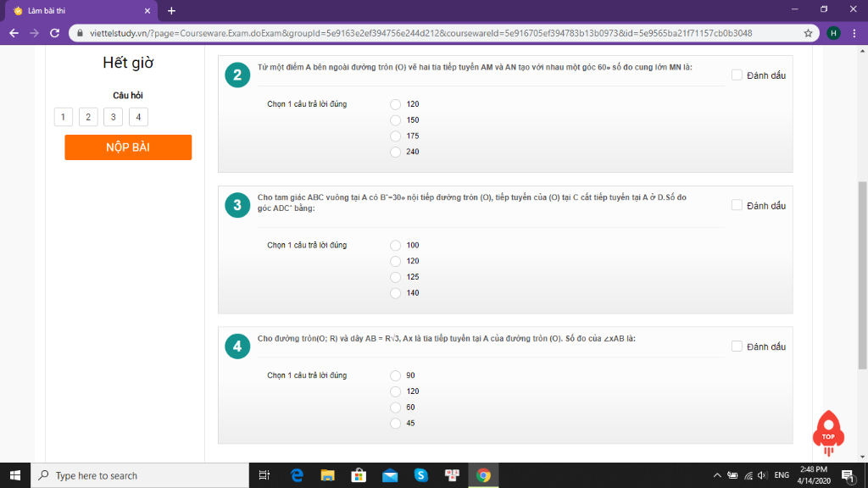868x488 pixels.
Task: Click the Chrome icon on the taskbar
Action: [483, 475]
